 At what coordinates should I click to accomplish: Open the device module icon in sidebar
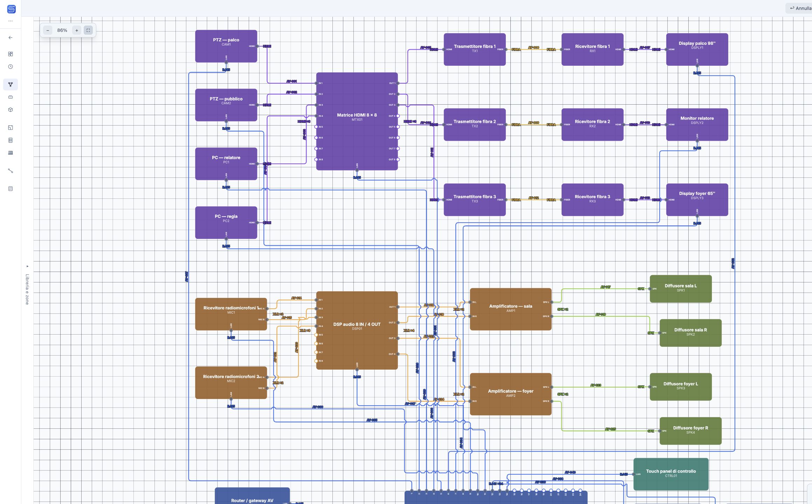click(11, 97)
